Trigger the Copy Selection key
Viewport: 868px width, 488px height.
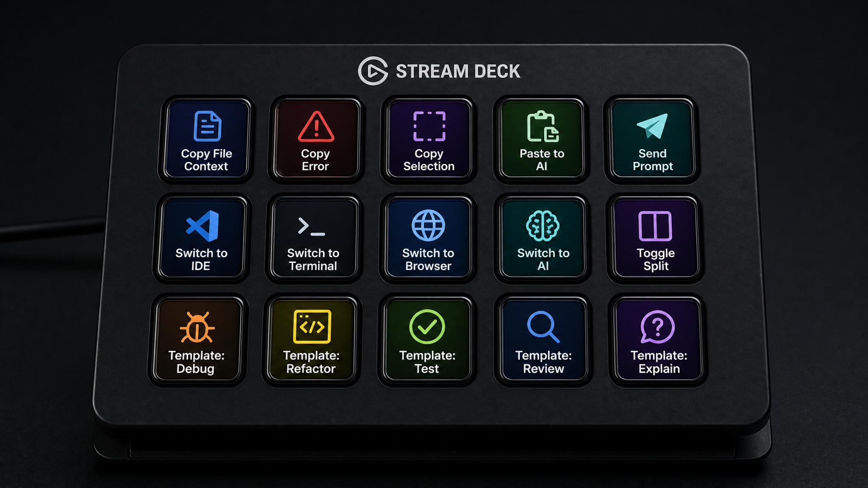429,139
